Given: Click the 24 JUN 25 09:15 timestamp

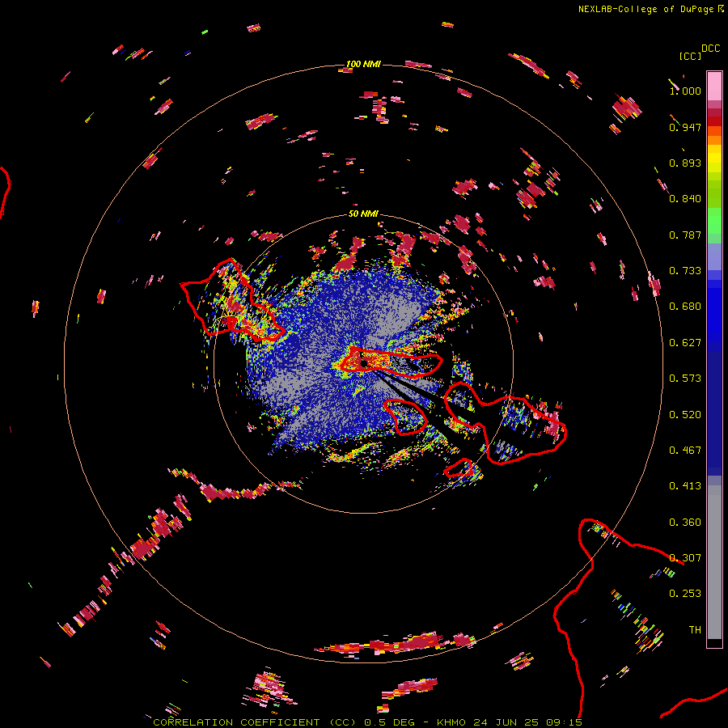Looking at the screenshot, I should (527, 722).
